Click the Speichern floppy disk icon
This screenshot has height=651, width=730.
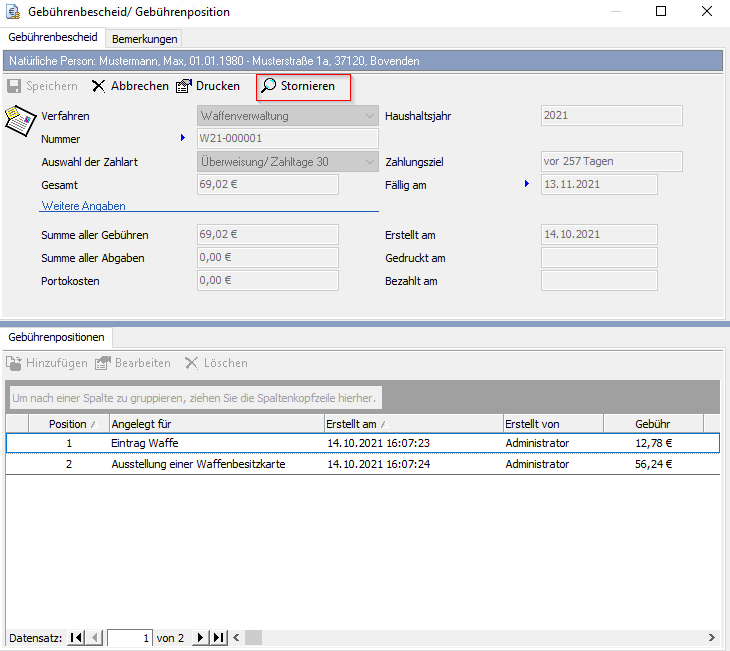15,86
